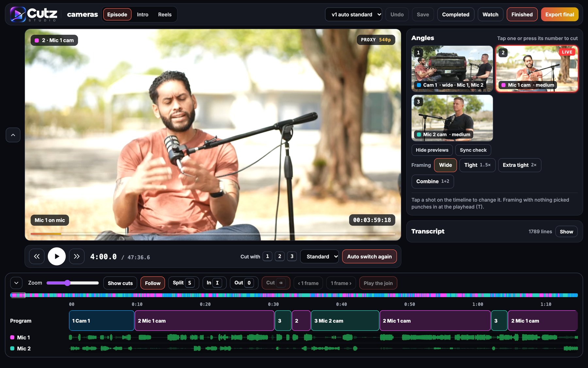Image resolution: width=588 pixels, height=368 pixels.
Task: Select the '1 Cam 1' program clip
Action: 102,321
